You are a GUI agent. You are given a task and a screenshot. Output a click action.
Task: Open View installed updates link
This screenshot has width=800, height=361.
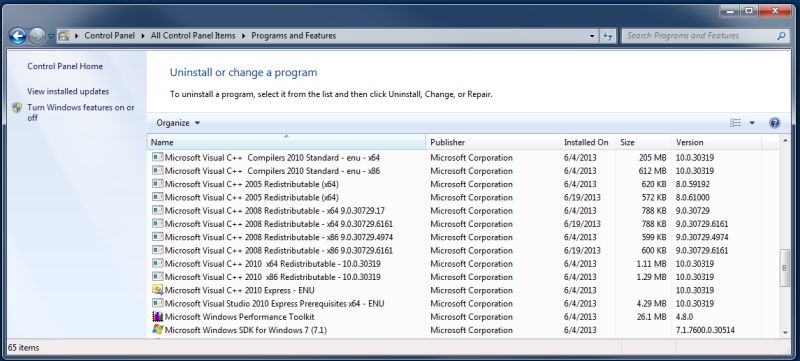68,91
